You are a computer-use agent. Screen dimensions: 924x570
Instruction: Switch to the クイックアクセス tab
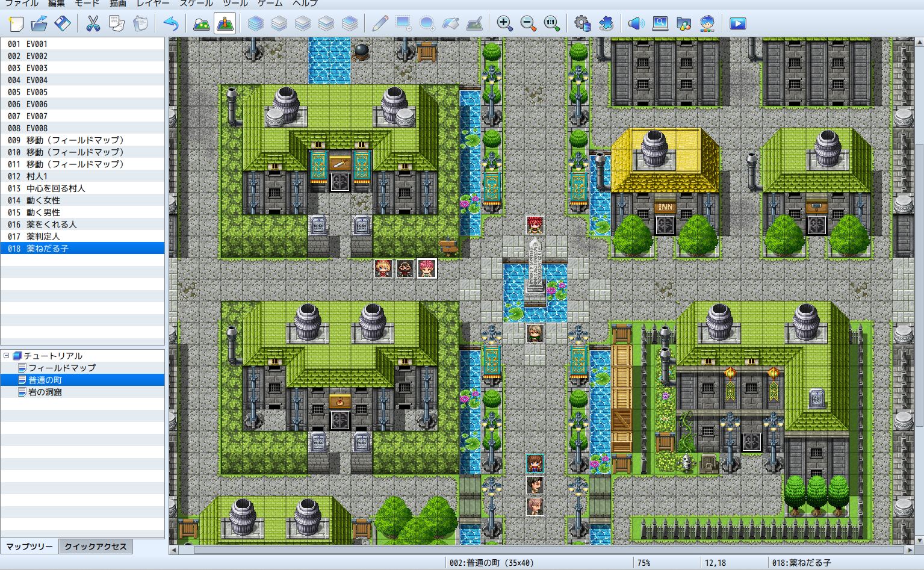click(96, 547)
